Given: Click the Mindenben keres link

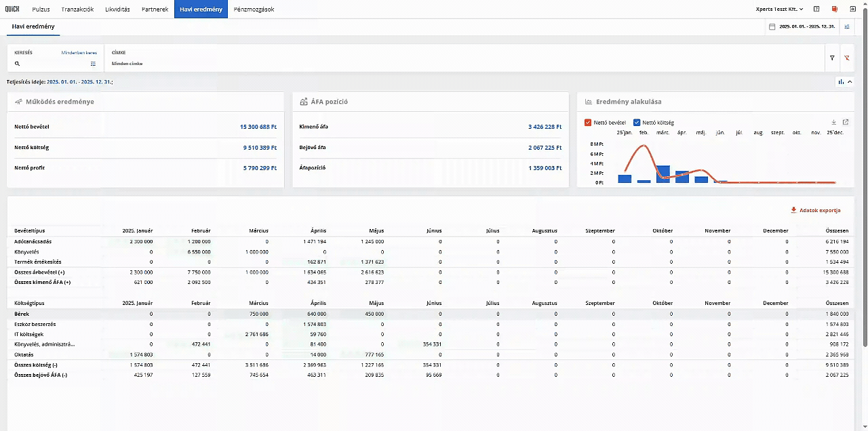Looking at the screenshot, I should point(79,52).
